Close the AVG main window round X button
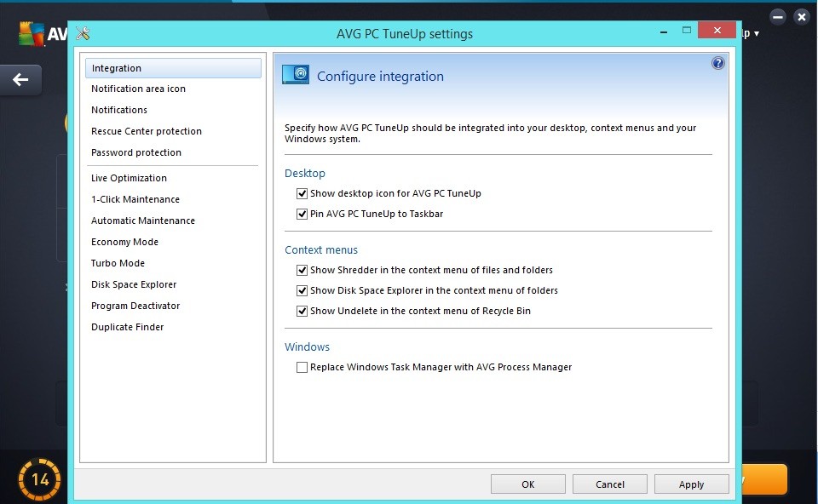The image size is (818, 504). point(801,17)
